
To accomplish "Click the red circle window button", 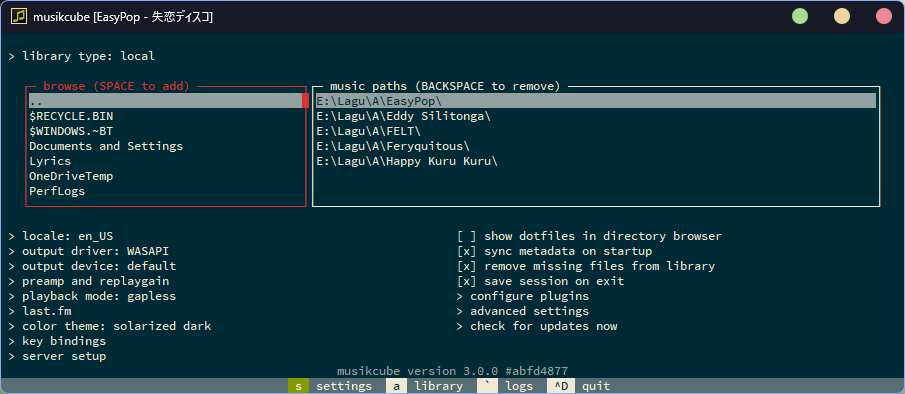I will (884, 17).
